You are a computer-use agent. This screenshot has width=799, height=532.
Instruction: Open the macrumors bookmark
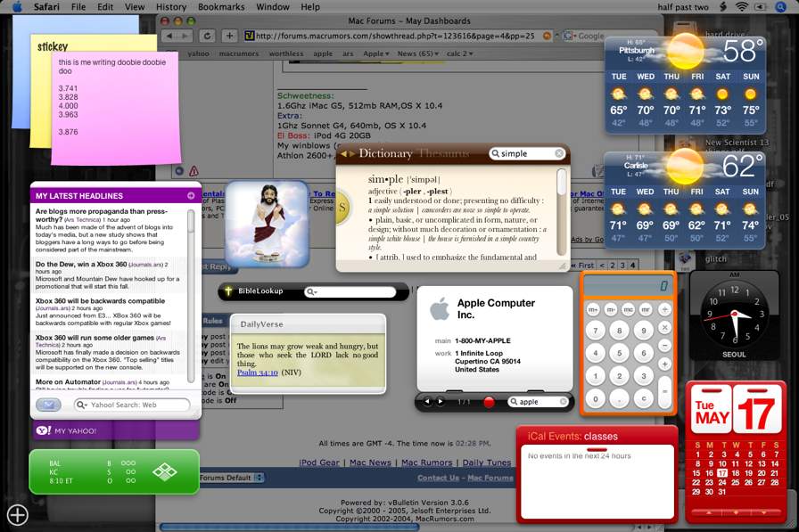[239, 53]
